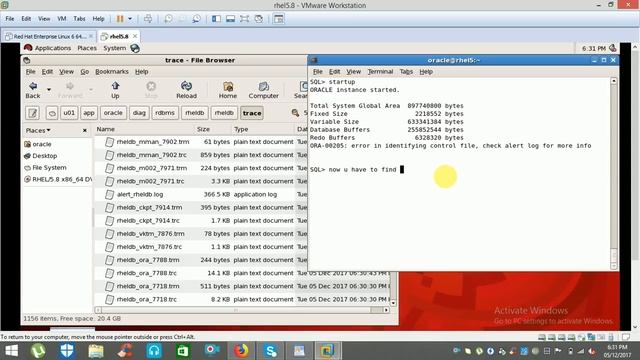The width and height of the screenshot is (640, 360).
Task: Open GNOME Places menu
Action: (x=87, y=48)
